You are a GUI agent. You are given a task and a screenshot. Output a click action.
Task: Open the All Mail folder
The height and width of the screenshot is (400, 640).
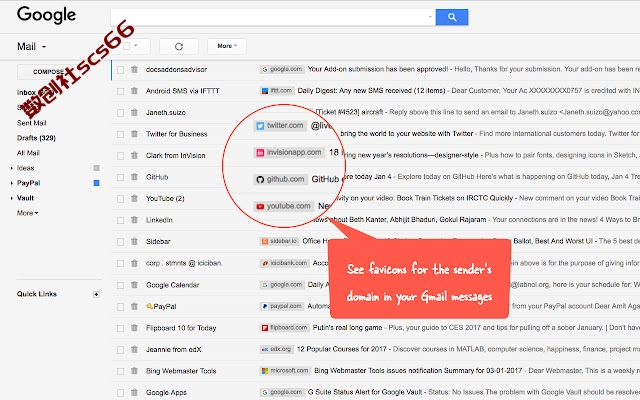click(x=28, y=153)
